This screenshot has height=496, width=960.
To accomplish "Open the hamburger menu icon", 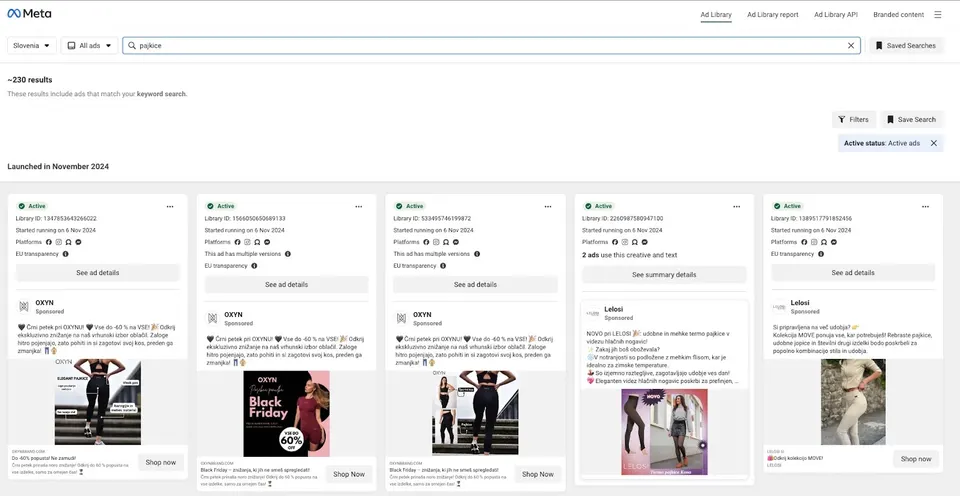I will [x=938, y=15].
